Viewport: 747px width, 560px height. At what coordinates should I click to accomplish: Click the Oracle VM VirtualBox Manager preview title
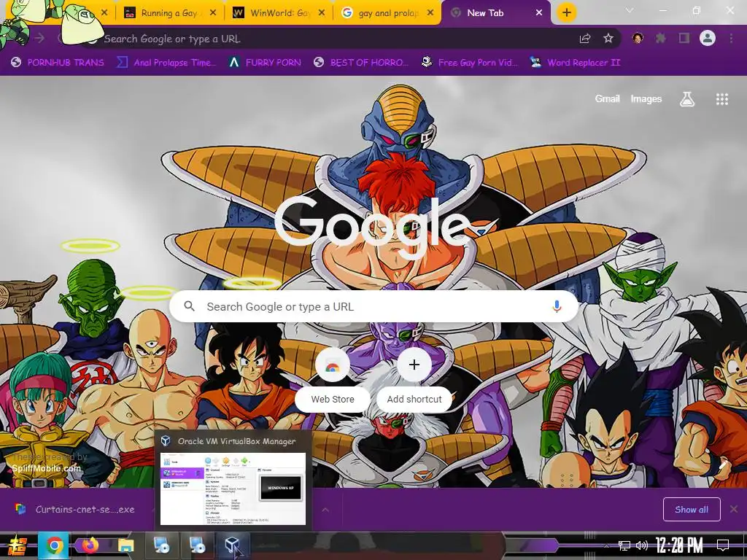(x=236, y=441)
